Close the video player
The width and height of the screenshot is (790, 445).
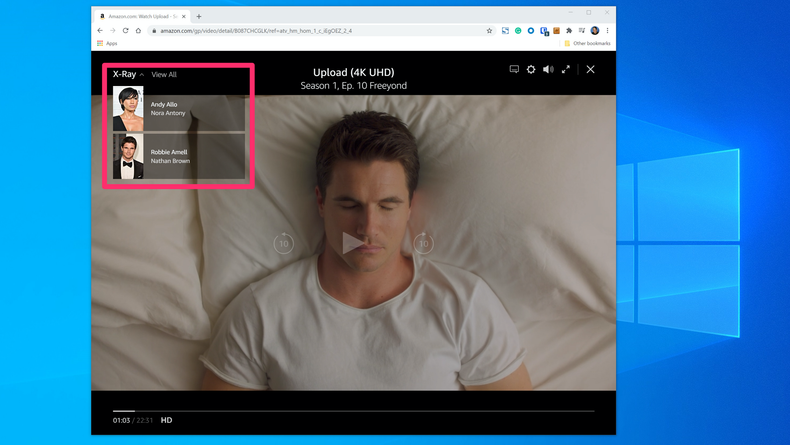(x=590, y=70)
